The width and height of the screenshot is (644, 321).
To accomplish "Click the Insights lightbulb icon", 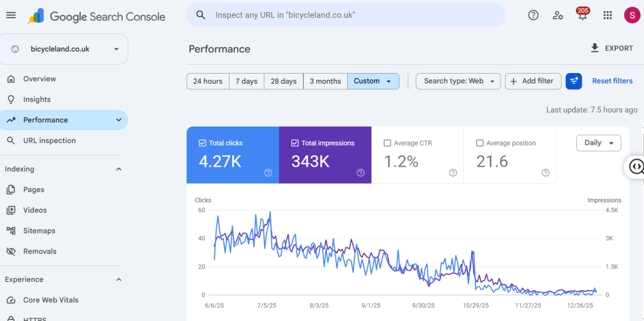I will [11, 99].
